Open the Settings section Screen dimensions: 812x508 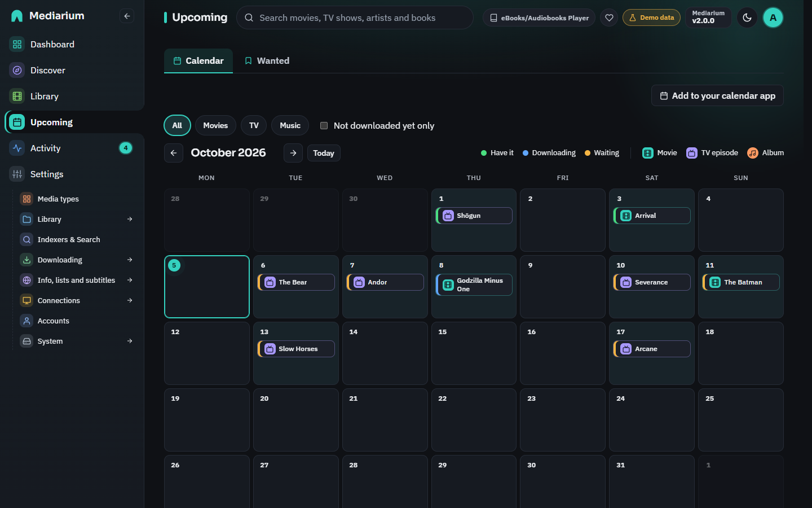click(72, 174)
